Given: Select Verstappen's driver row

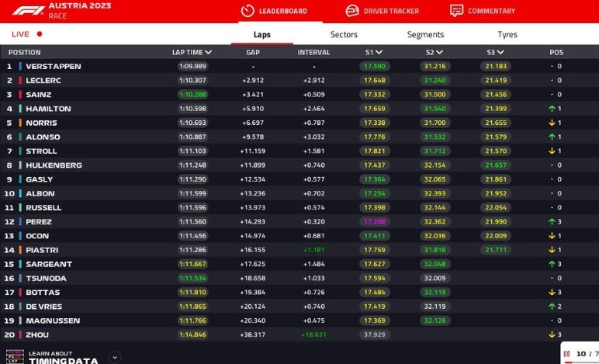Looking at the screenshot, I should tap(53, 67).
